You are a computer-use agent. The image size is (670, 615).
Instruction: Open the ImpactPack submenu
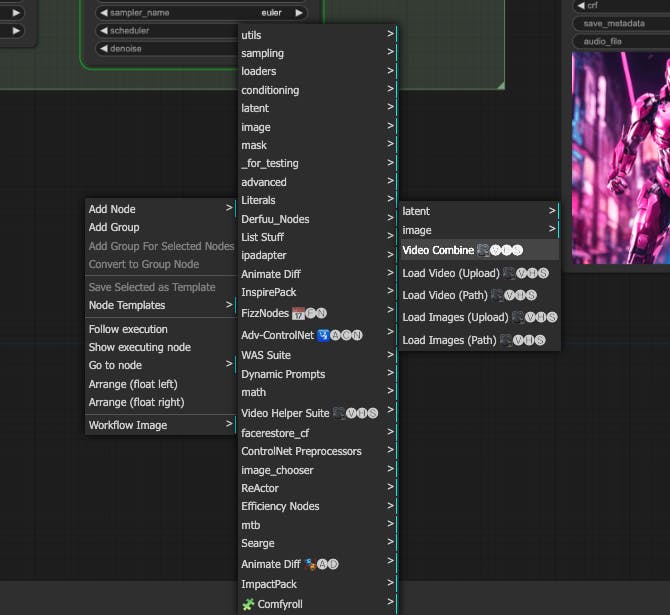click(x=317, y=584)
